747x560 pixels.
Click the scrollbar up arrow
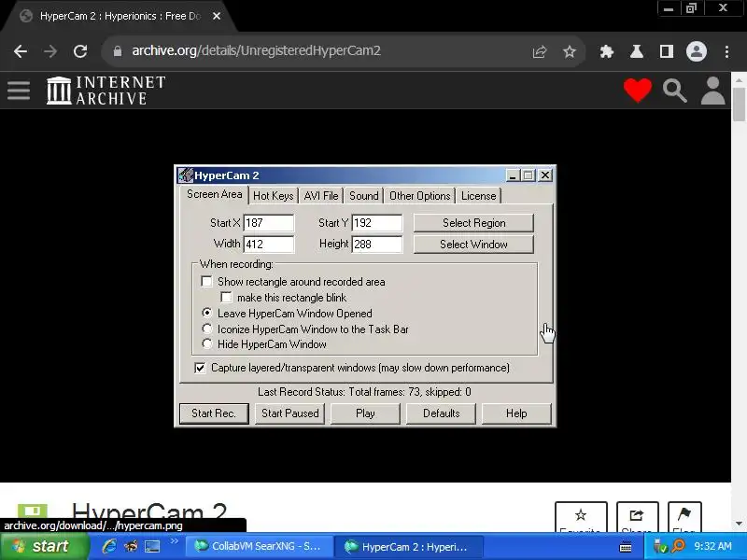[x=739, y=79]
